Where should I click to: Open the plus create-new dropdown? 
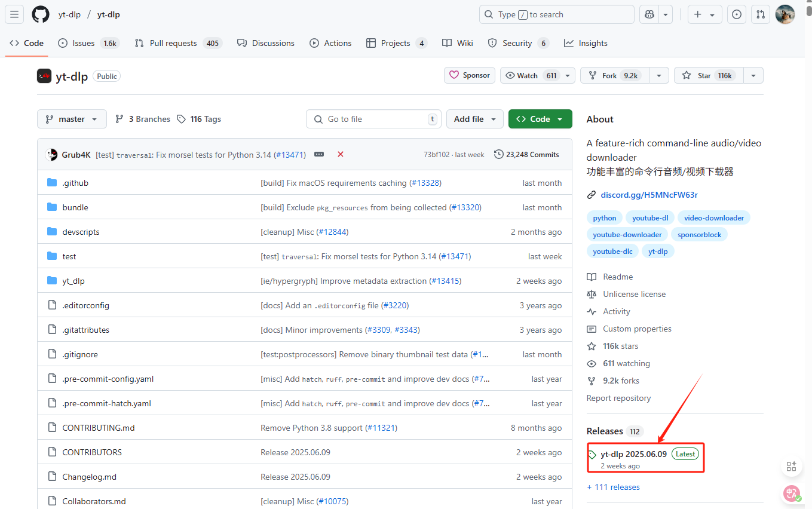tap(705, 14)
